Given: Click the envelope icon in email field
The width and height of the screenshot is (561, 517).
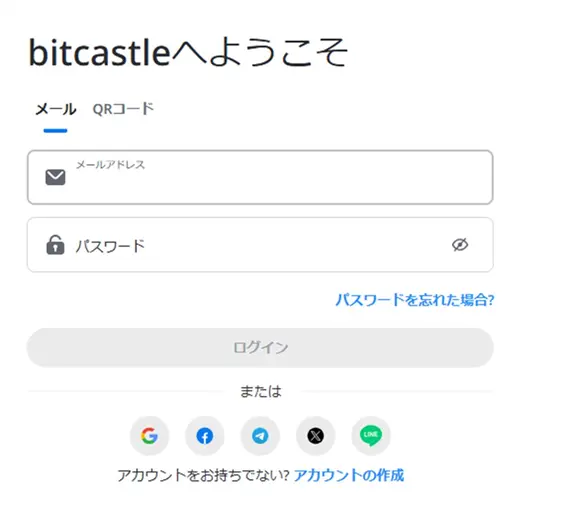Looking at the screenshot, I should point(55,177).
